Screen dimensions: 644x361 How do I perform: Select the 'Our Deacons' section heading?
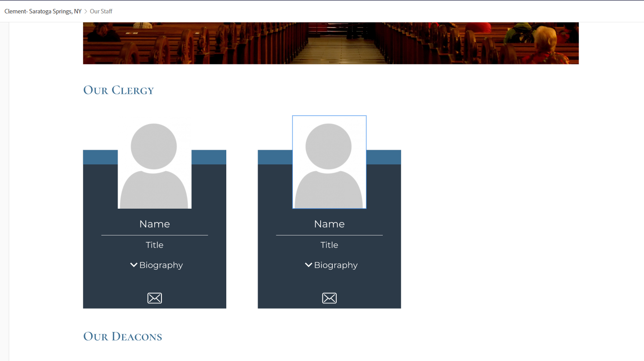tap(123, 336)
